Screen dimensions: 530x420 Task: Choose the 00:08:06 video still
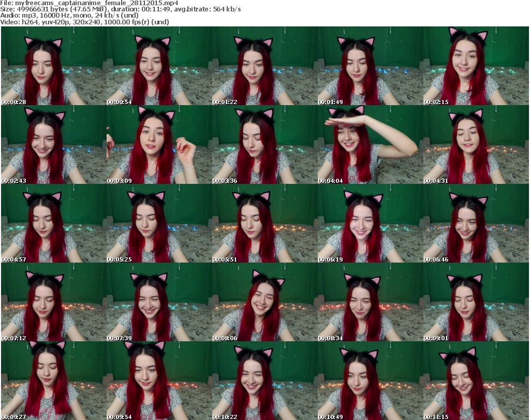click(264, 302)
